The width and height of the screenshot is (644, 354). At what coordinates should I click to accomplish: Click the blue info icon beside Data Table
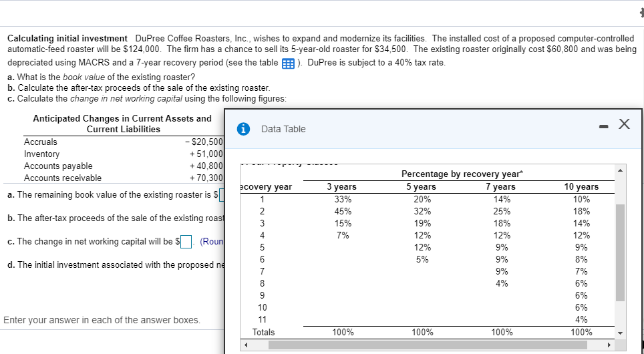pyautogui.click(x=244, y=129)
